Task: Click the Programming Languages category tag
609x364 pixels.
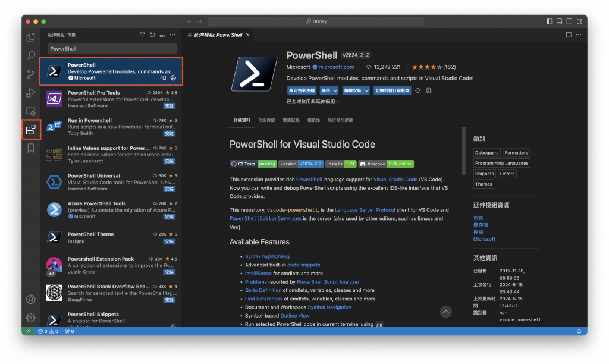Action: coord(501,163)
